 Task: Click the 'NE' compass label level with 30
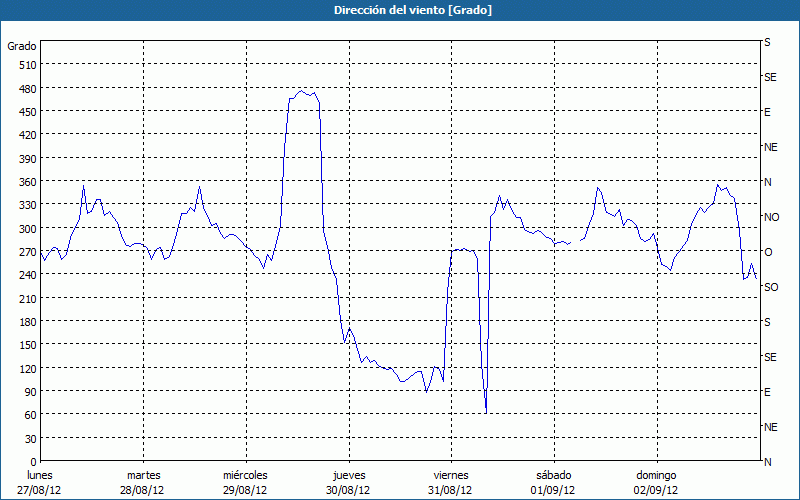770,427
